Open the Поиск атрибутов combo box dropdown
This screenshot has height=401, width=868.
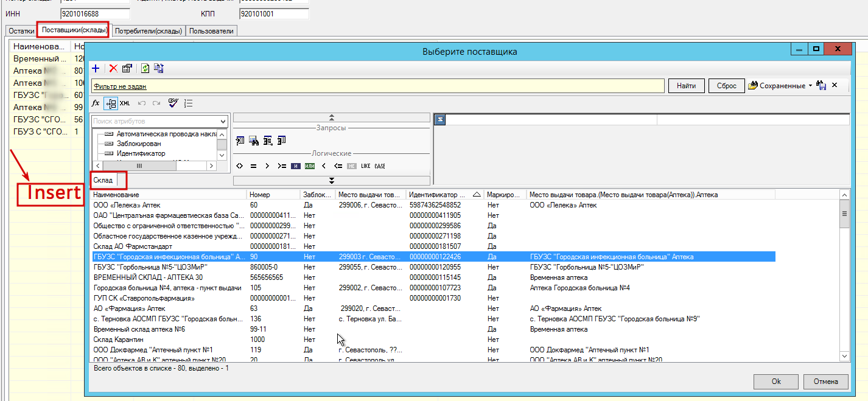223,121
